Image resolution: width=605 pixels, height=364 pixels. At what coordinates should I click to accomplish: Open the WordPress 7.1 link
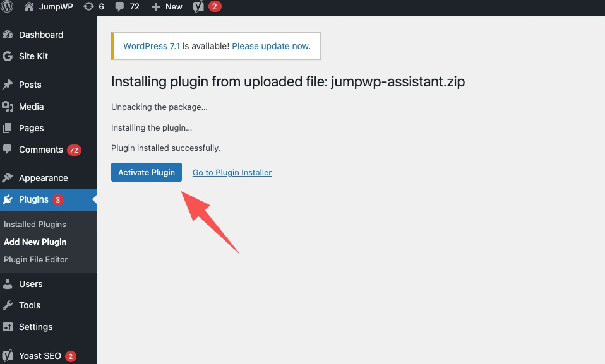(152, 46)
